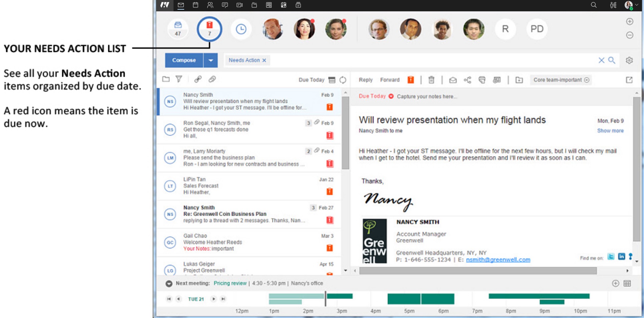Toggle Needs Action flag on LiPin Tan message
Screen dimensions: 644x318
tap(330, 191)
